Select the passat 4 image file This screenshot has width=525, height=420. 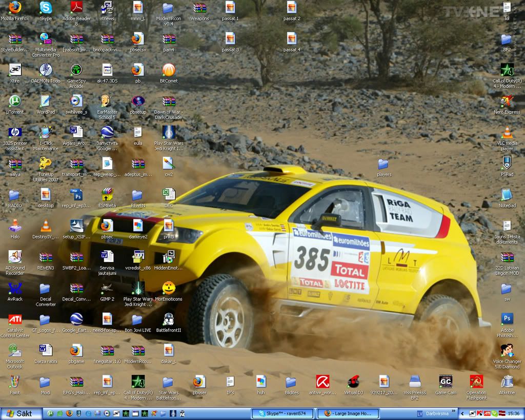click(292, 42)
